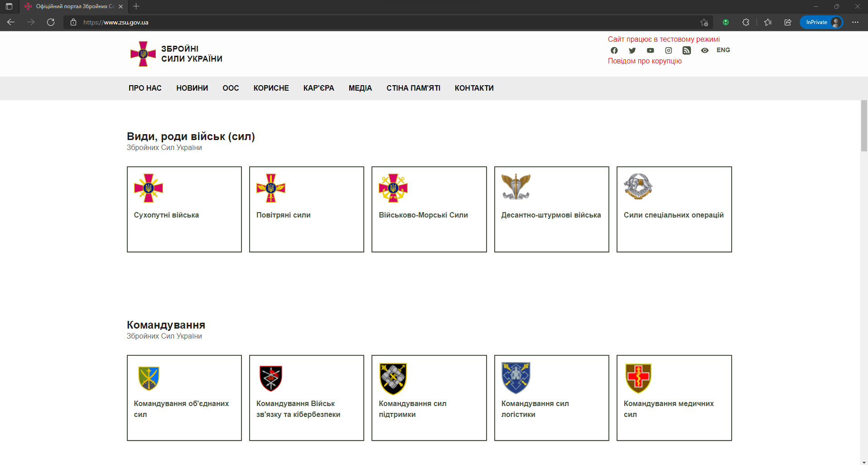Open the Instagram social icon

tap(668, 50)
